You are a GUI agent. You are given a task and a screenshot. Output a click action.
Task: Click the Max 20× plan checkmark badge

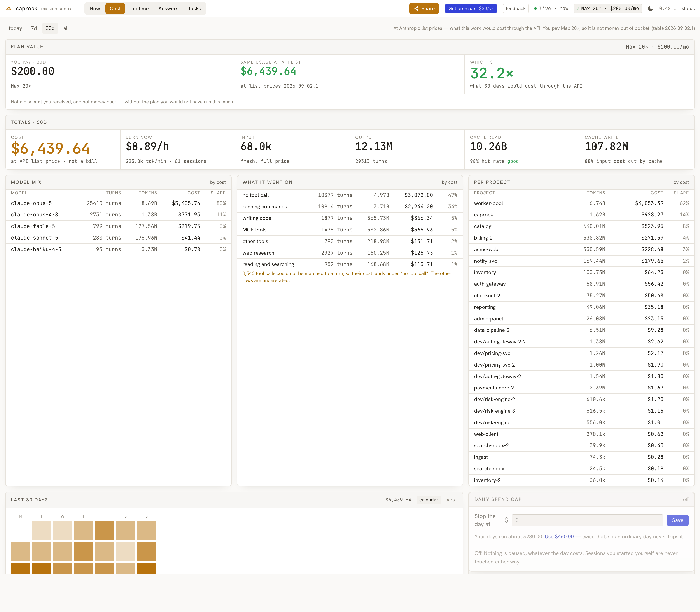607,9
